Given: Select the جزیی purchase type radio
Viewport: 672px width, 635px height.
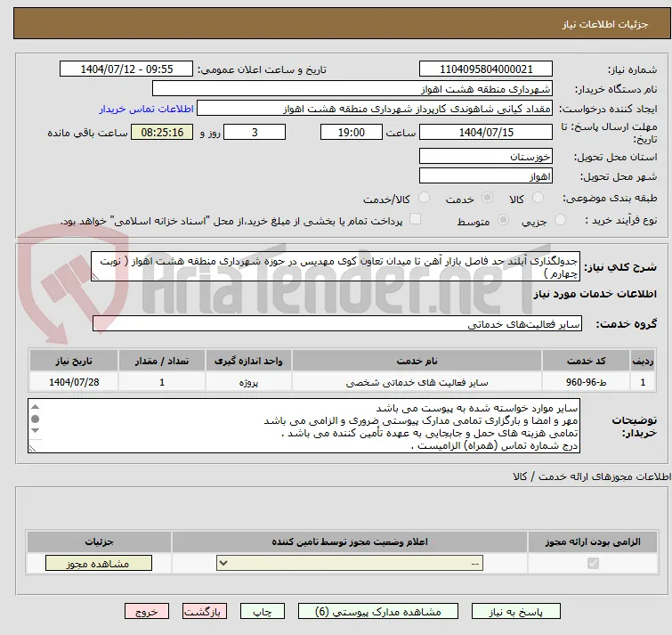Looking at the screenshot, I should [x=560, y=220].
